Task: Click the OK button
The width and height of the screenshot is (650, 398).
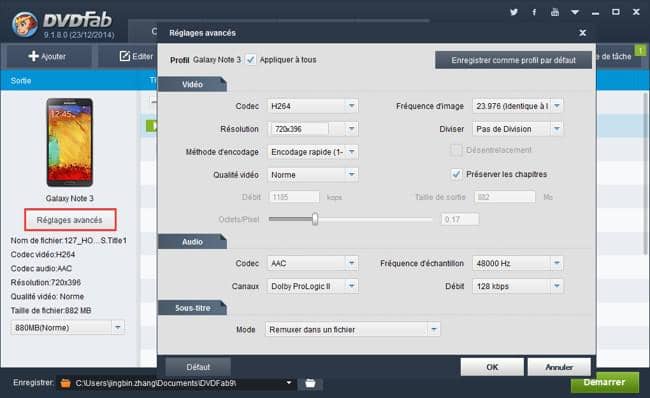Action: 492,367
